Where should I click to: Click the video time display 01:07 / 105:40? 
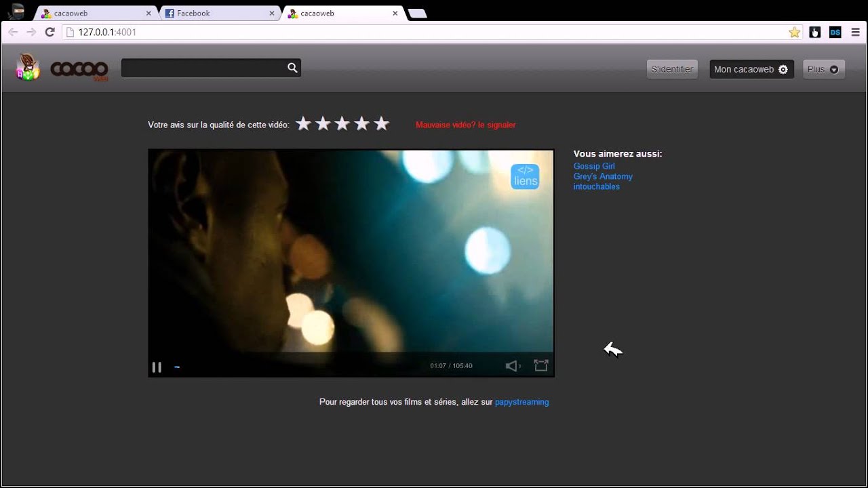point(451,366)
